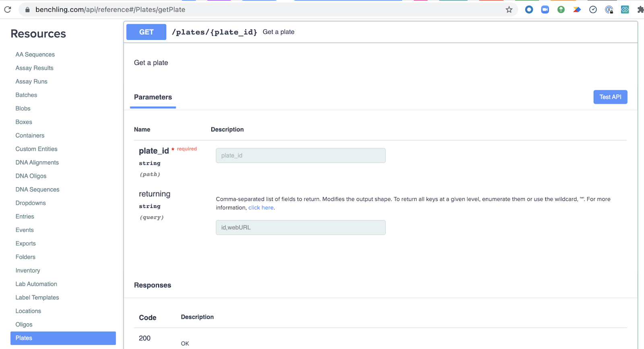Click the blue ring extension icon
Image resolution: width=644 pixels, height=349 pixels.
point(529,10)
